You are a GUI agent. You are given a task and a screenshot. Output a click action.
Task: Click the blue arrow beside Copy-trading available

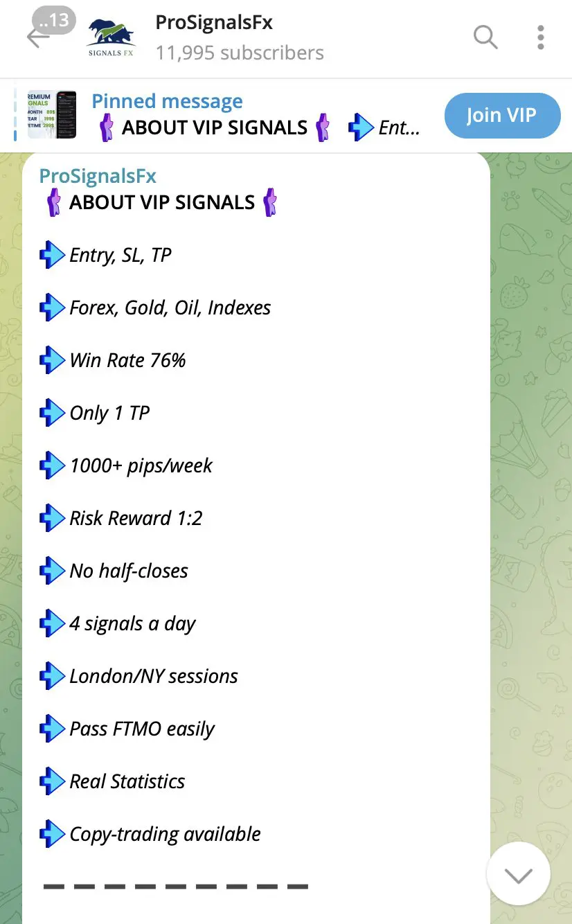click(52, 834)
